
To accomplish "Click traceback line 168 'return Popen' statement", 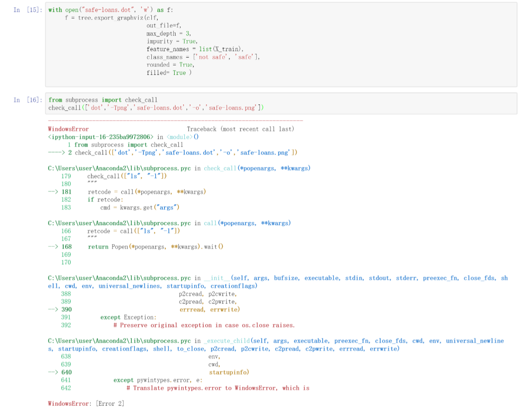I will pyautogui.click(x=155, y=246).
